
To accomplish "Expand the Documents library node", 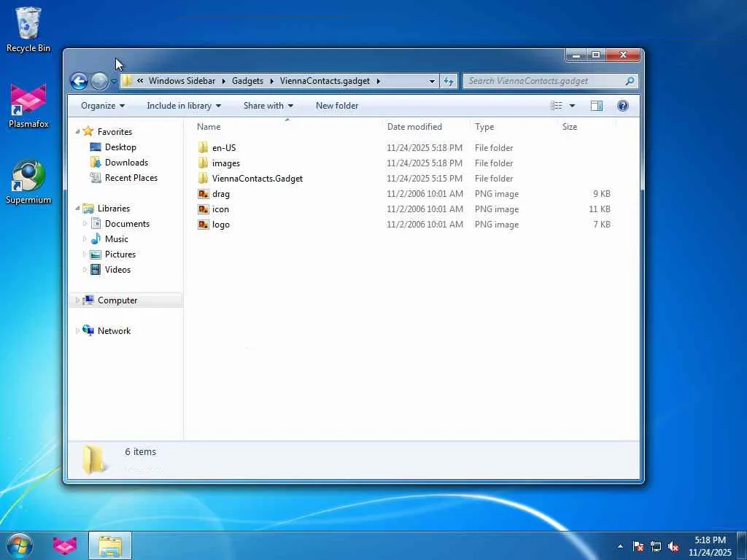I will [85, 223].
